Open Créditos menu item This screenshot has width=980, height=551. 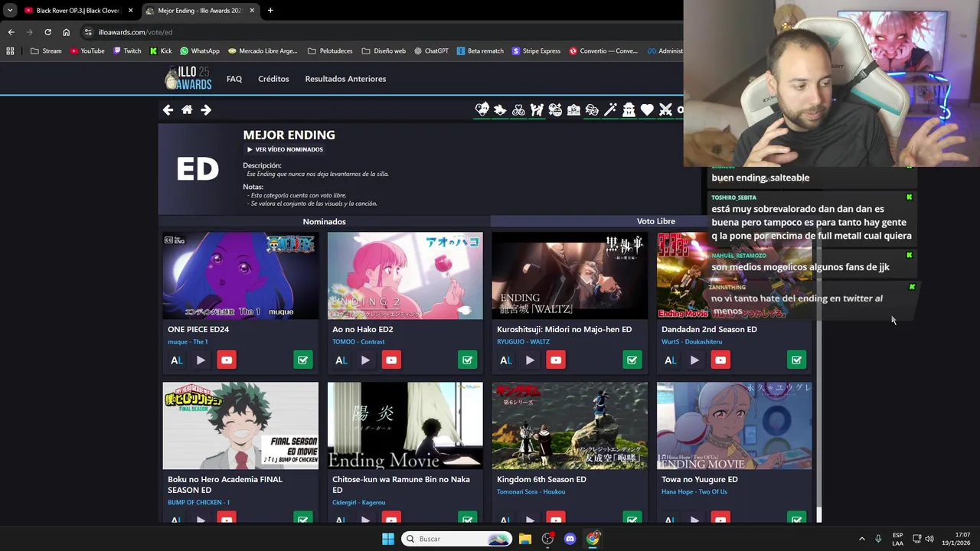click(x=273, y=79)
